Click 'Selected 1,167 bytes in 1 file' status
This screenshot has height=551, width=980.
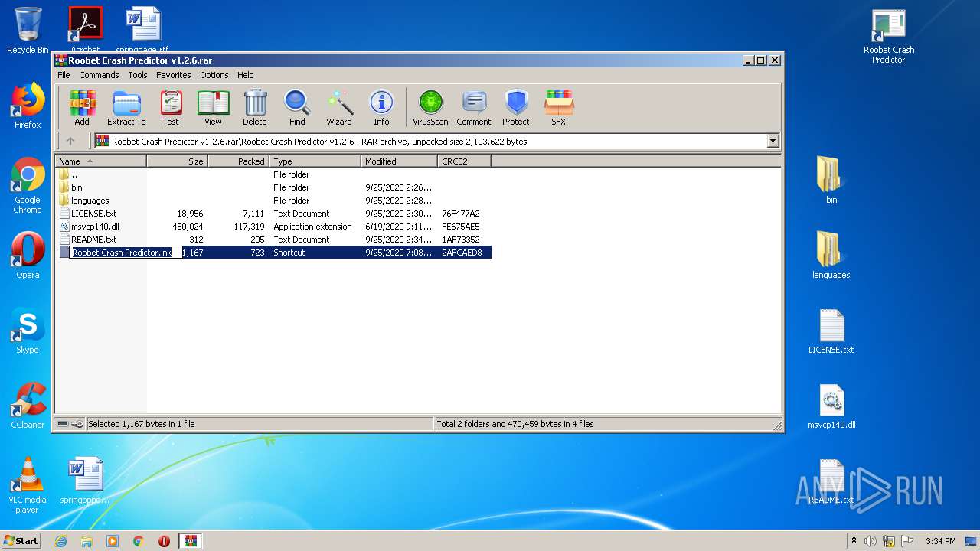142,424
